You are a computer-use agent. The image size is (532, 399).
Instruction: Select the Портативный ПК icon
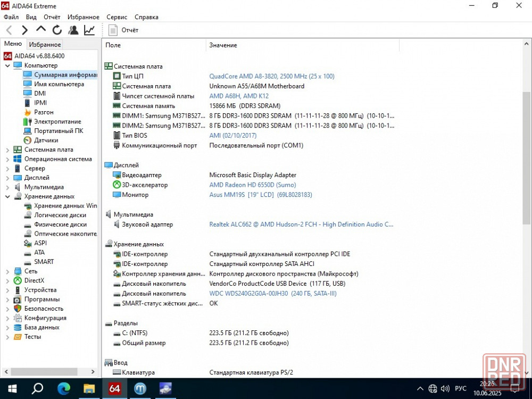point(28,131)
